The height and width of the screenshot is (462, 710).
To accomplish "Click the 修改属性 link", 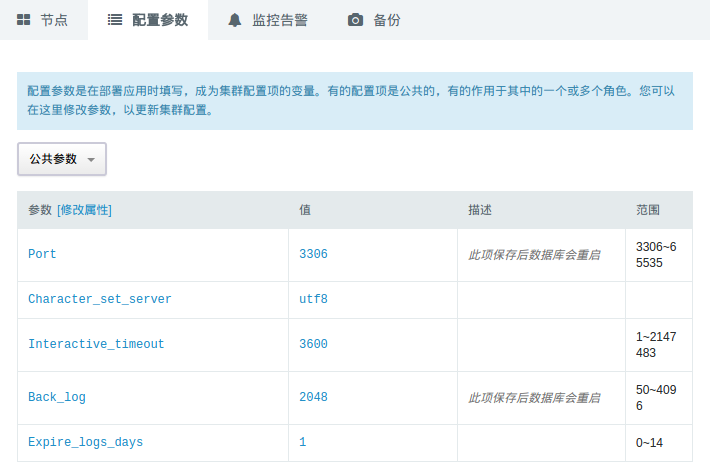I will click(x=84, y=210).
